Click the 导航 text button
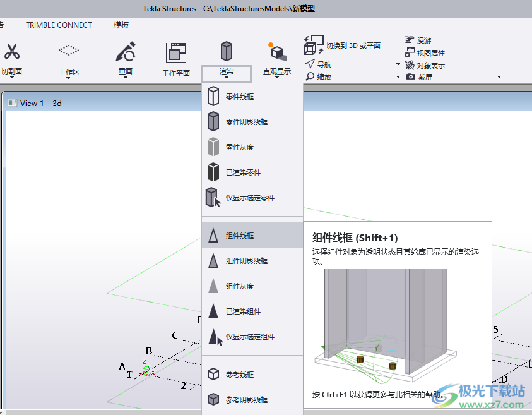 click(x=324, y=64)
